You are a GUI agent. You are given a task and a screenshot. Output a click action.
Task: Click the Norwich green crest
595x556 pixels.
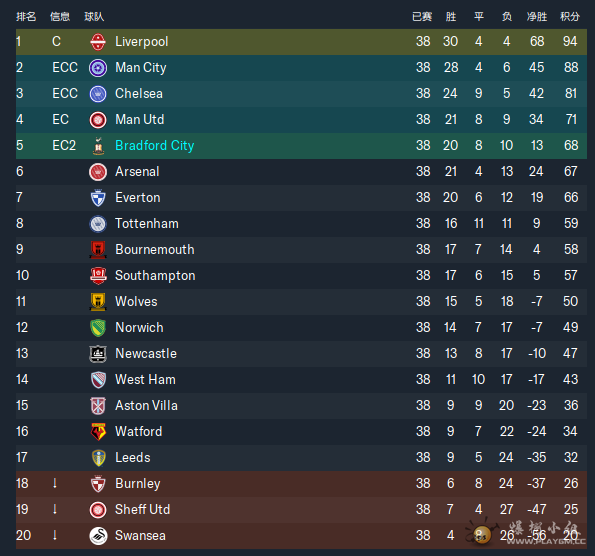[98, 328]
